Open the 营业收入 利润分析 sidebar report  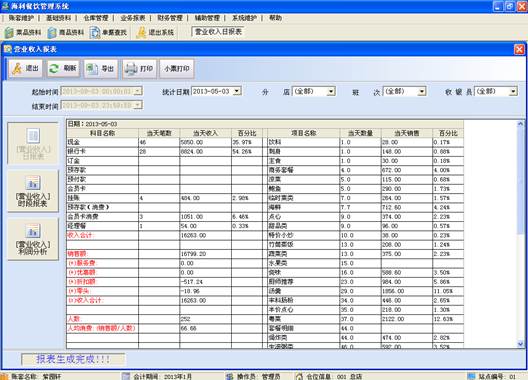33,239
